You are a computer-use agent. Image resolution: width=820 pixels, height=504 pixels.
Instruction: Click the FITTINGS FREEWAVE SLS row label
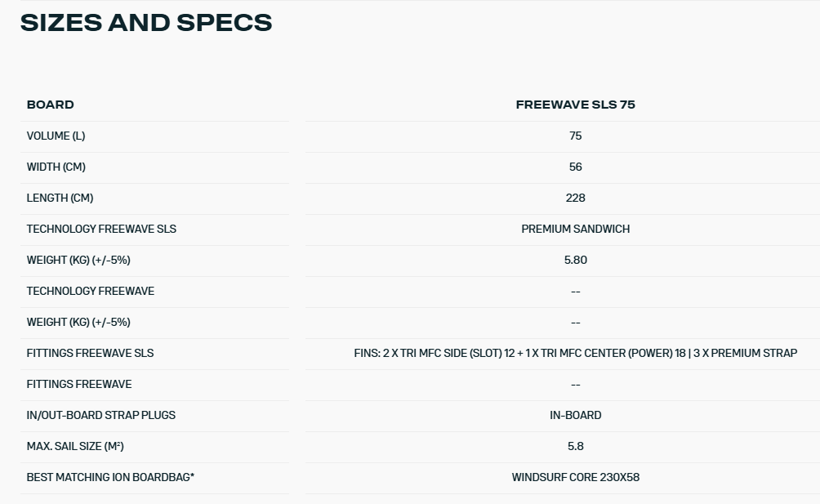click(90, 353)
